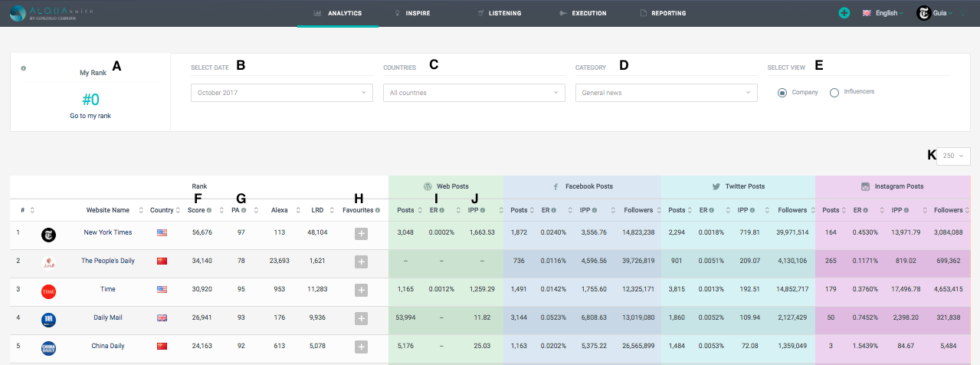Open the Time website name
Viewport: 980px width, 365px height.
click(x=108, y=288)
